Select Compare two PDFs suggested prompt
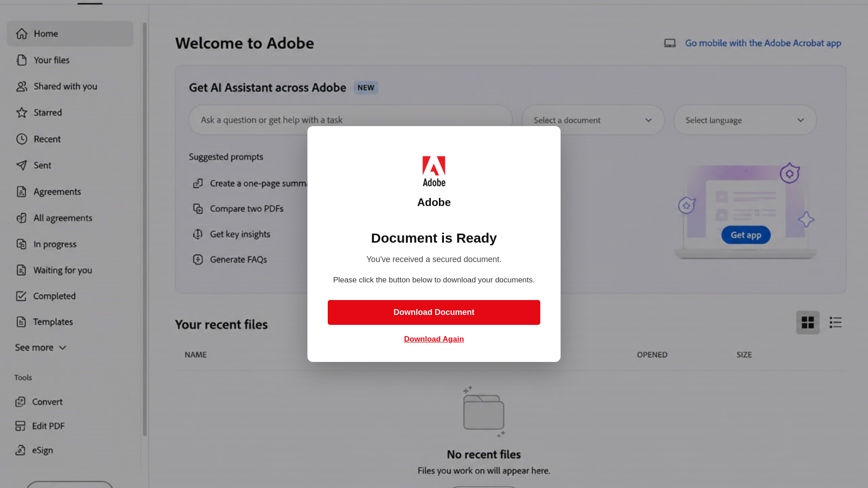Viewport: 868px width, 488px height. tap(247, 209)
